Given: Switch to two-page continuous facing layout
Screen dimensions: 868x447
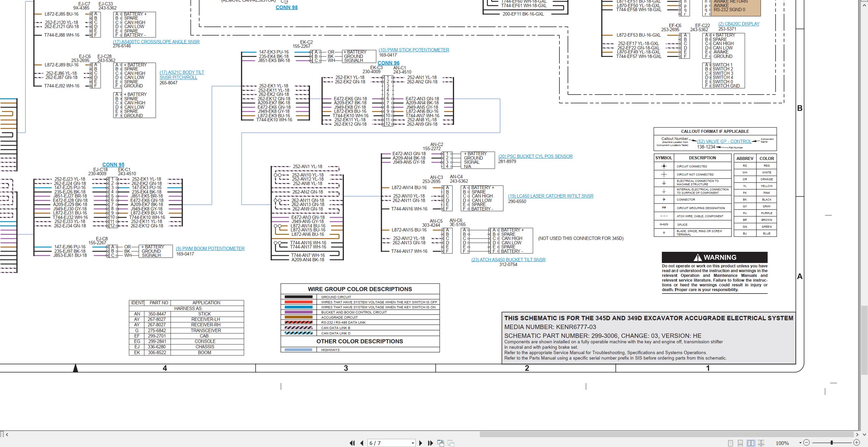Looking at the screenshot, I should tap(761, 443).
